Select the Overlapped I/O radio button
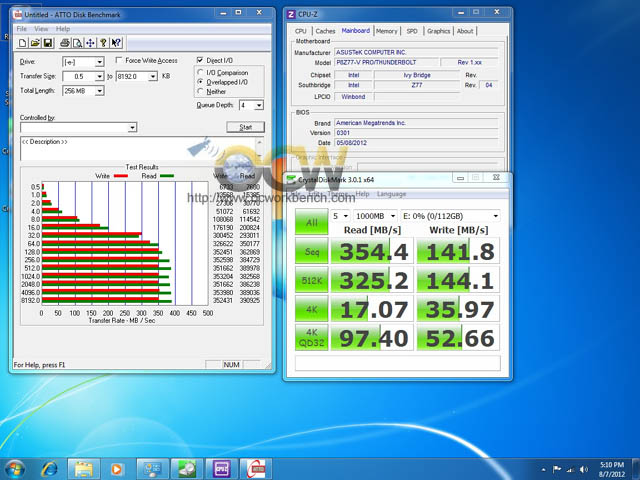This screenshot has width=640, height=480. 200,82
